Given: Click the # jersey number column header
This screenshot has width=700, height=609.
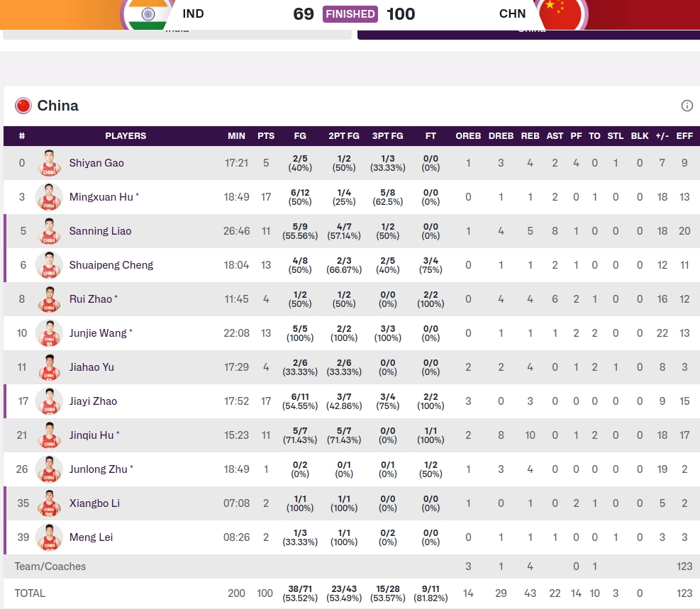Looking at the screenshot, I should 22,136.
